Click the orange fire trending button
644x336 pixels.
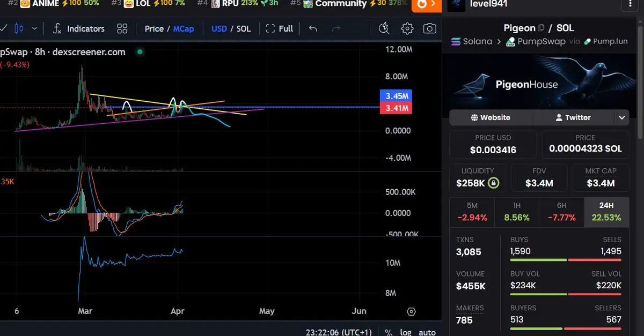pyautogui.click(x=427, y=4)
